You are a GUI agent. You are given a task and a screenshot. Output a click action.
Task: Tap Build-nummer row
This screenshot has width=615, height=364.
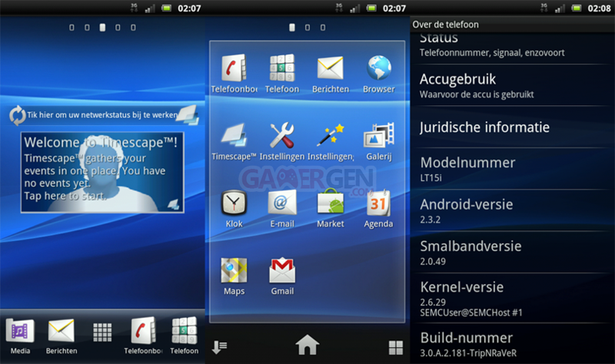point(512,343)
